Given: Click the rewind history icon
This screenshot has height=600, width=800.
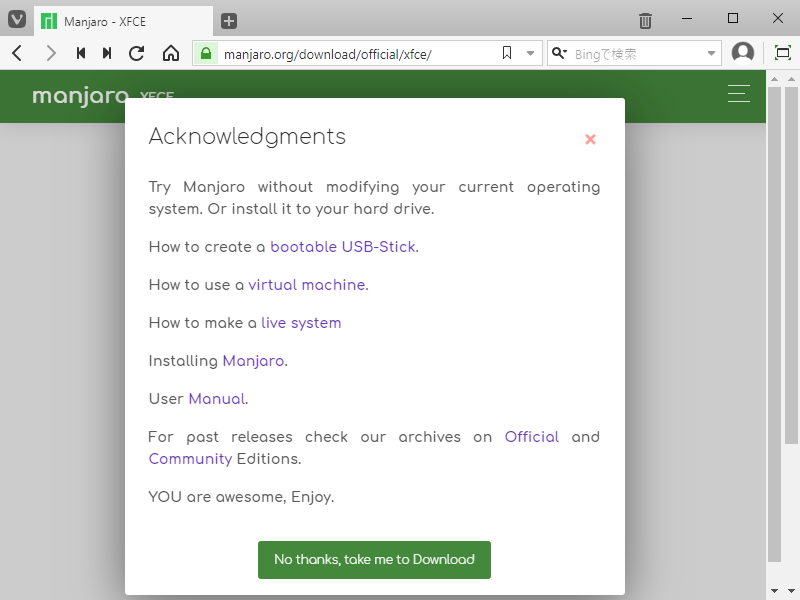Looking at the screenshot, I should click(81, 53).
